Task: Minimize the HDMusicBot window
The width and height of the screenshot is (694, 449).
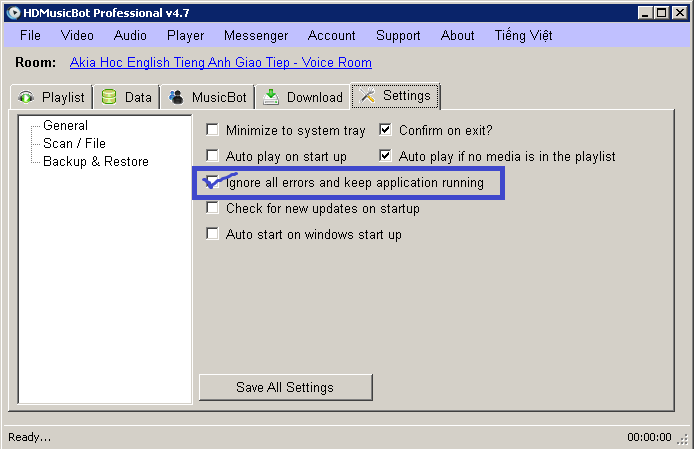Action: (x=645, y=13)
